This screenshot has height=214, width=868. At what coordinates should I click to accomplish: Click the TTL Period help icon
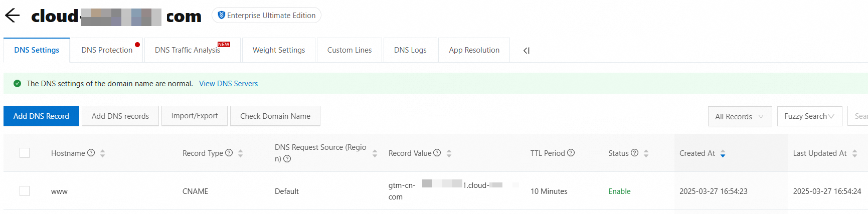571,153
